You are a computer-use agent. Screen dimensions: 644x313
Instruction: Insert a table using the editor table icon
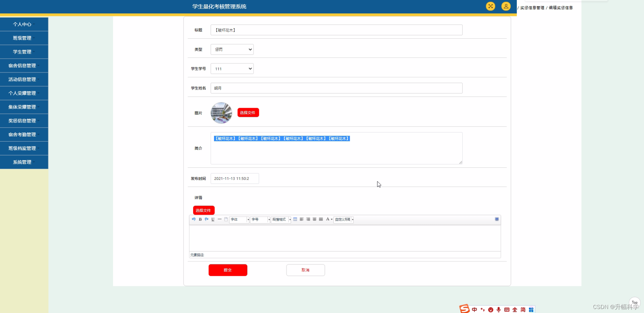click(296, 219)
